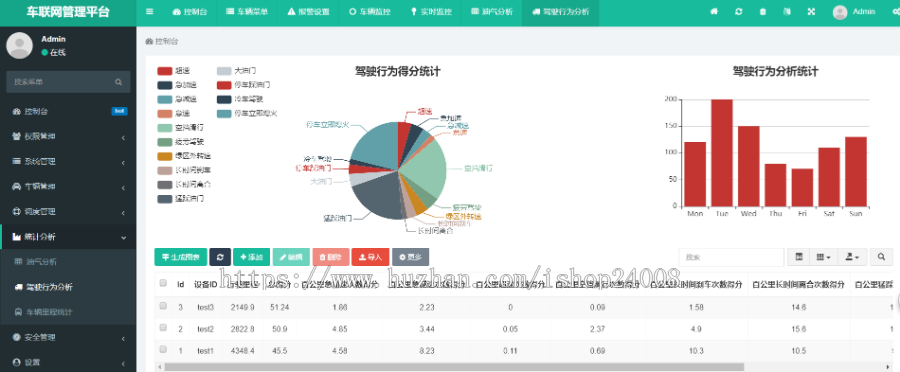The height and width of the screenshot is (372, 900).
Task: Check the row checkbox for test2
Action: [x=163, y=328]
